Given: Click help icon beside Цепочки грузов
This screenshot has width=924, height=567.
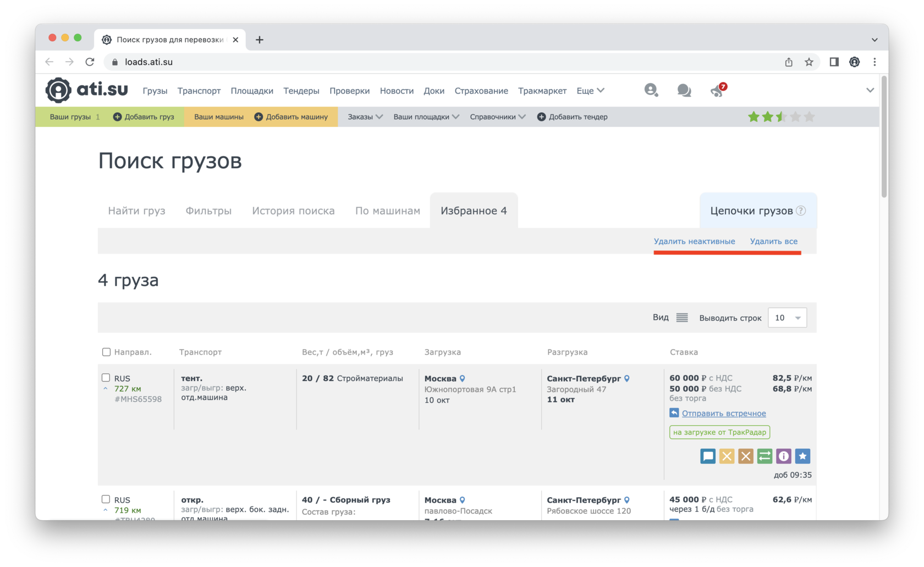Looking at the screenshot, I should tap(801, 211).
